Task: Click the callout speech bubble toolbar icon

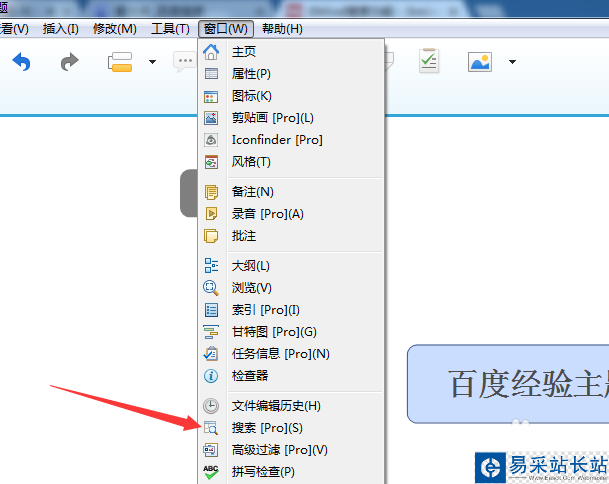Action: (x=185, y=62)
